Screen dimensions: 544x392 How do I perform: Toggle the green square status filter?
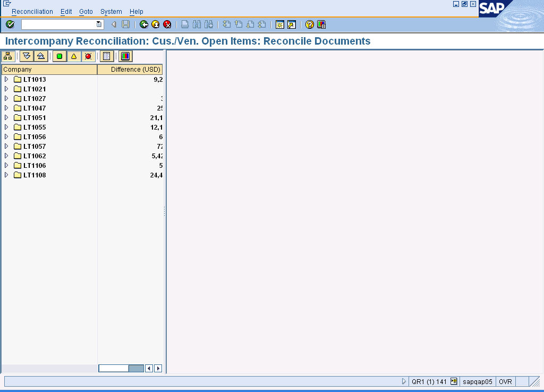59,56
